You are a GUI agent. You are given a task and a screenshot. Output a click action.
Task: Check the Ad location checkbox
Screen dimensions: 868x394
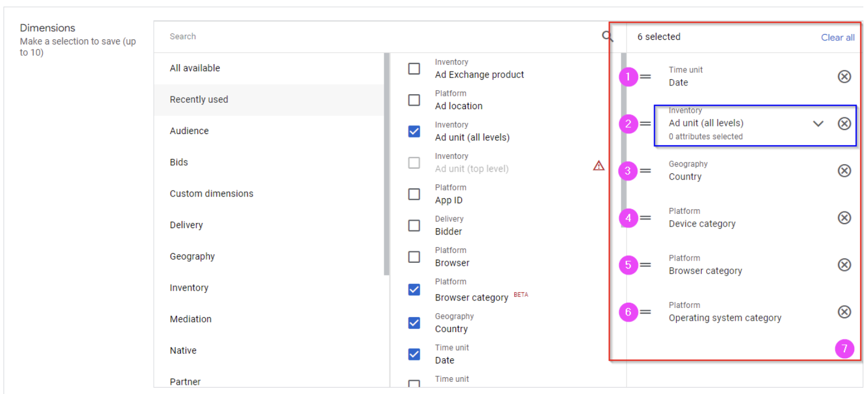414,100
